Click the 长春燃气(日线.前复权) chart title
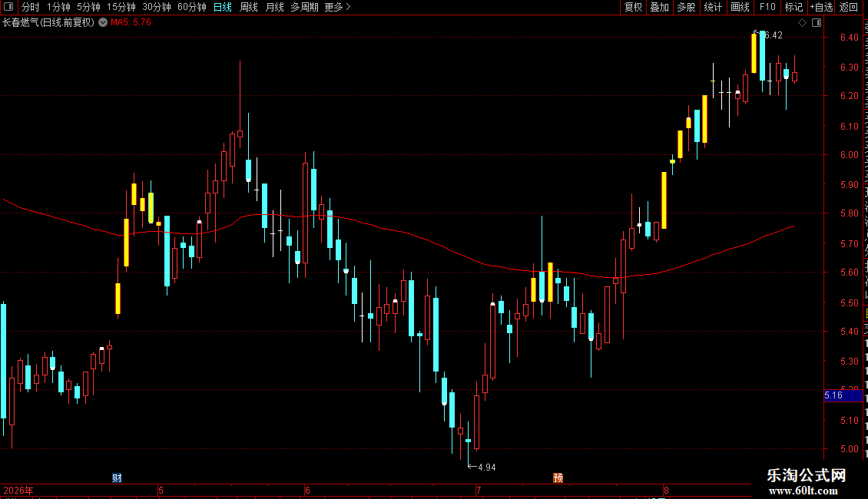The image size is (868, 499). pyautogui.click(x=48, y=22)
